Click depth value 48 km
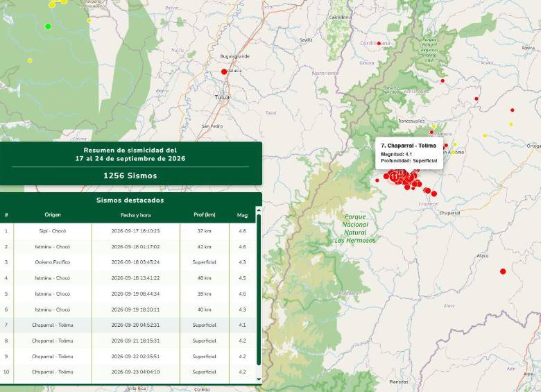 pyautogui.click(x=204, y=278)
